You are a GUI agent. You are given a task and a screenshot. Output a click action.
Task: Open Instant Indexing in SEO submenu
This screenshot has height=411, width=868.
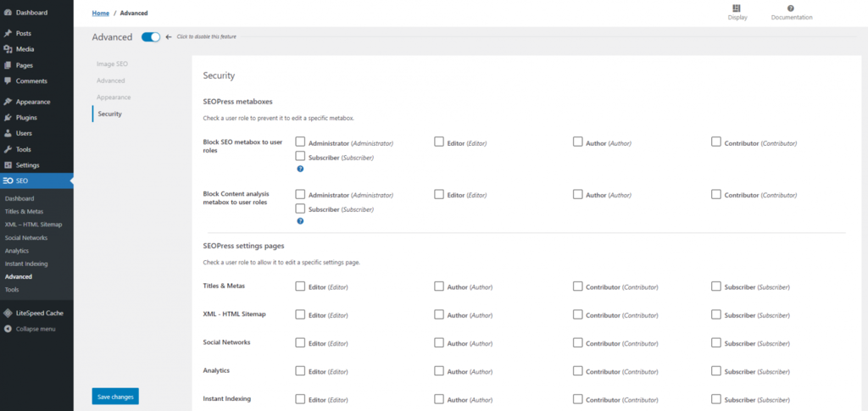pyautogui.click(x=25, y=264)
